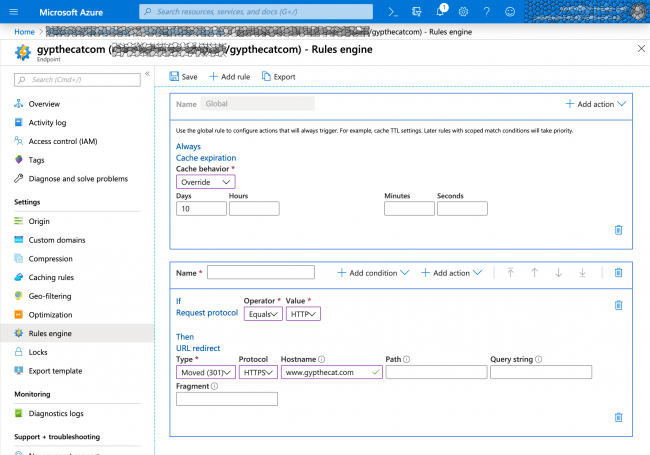Delete the Request protocol condition
The width and height of the screenshot is (650, 455).
pyautogui.click(x=618, y=305)
